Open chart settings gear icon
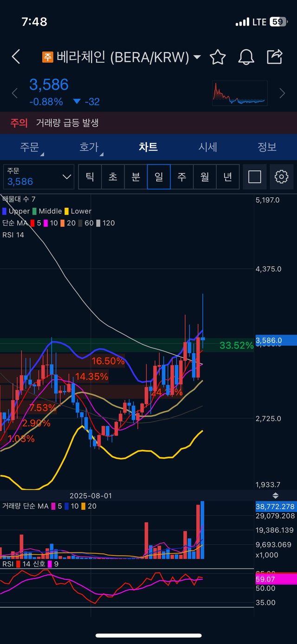297x644 pixels. (x=282, y=177)
